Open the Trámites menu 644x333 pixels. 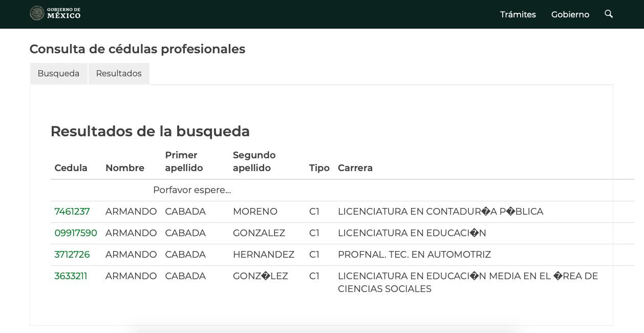[518, 14]
